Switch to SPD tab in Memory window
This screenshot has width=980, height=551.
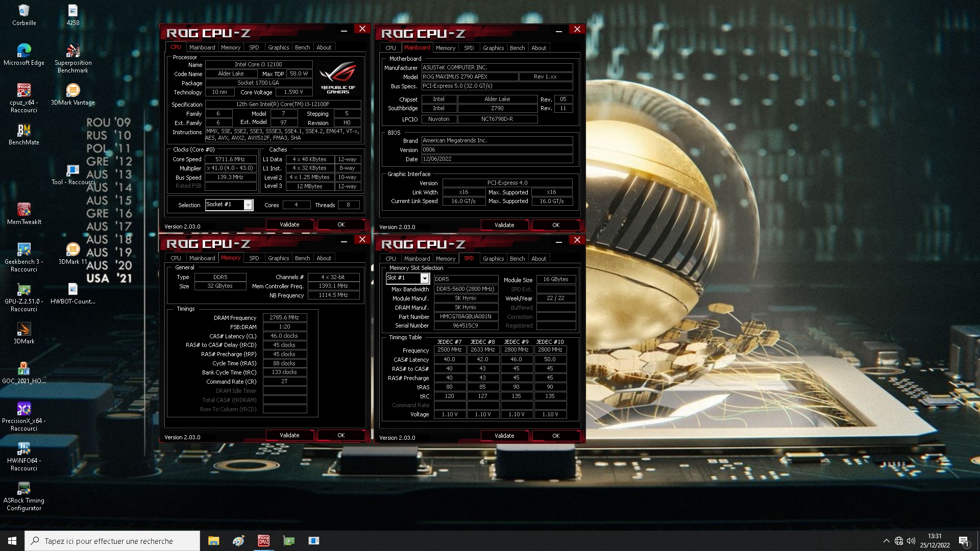pyautogui.click(x=254, y=258)
